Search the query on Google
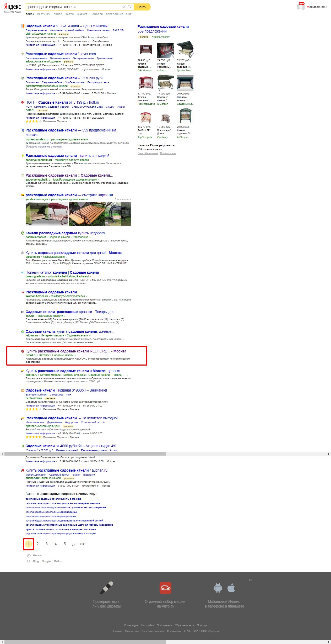The width and height of the screenshot is (331, 644). click(x=46, y=561)
